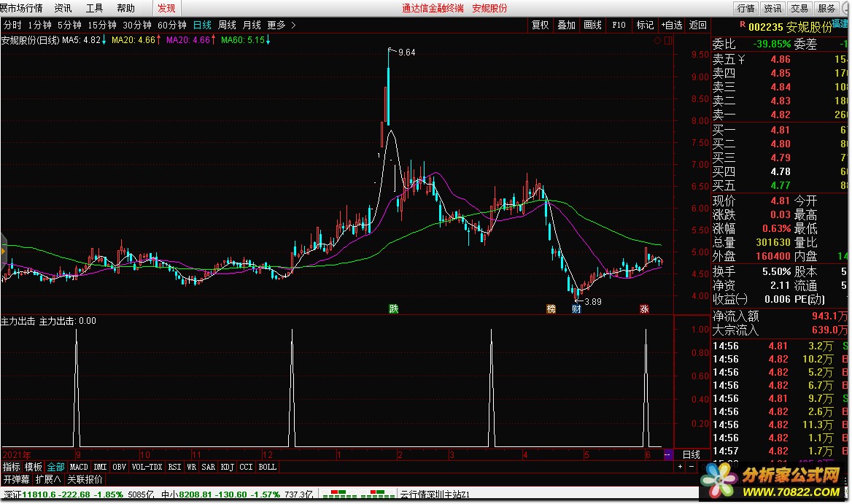Activate the 画线 drawing tool
Viewport: 852px width, 504px height.
592,25
